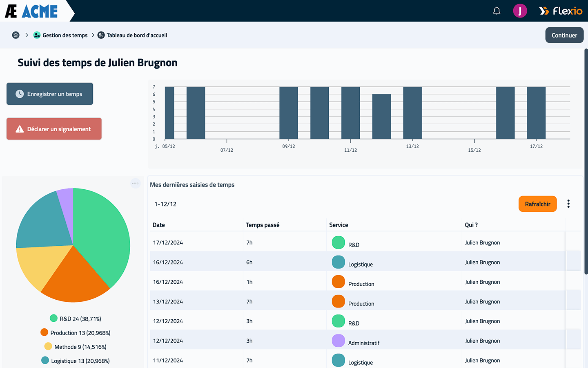
Task: Click Déclarer un signalement button
Action: click(x=54, y=129)
